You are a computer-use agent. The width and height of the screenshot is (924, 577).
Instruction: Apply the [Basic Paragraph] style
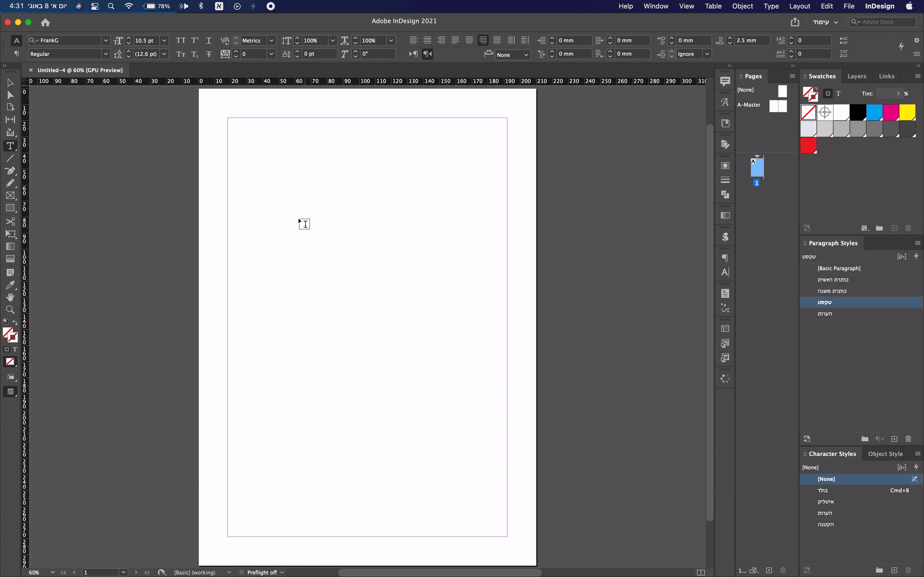(839, 268)
